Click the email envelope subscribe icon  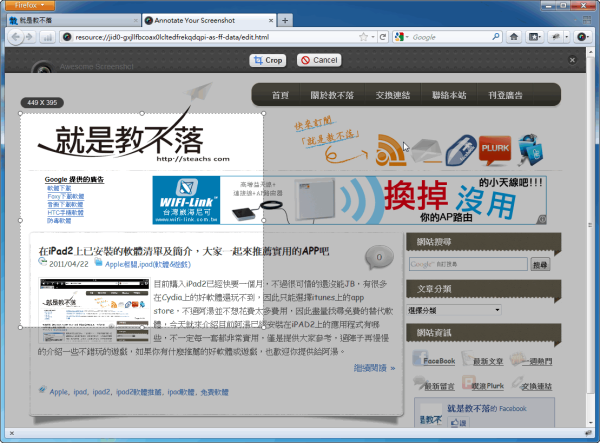426,151
